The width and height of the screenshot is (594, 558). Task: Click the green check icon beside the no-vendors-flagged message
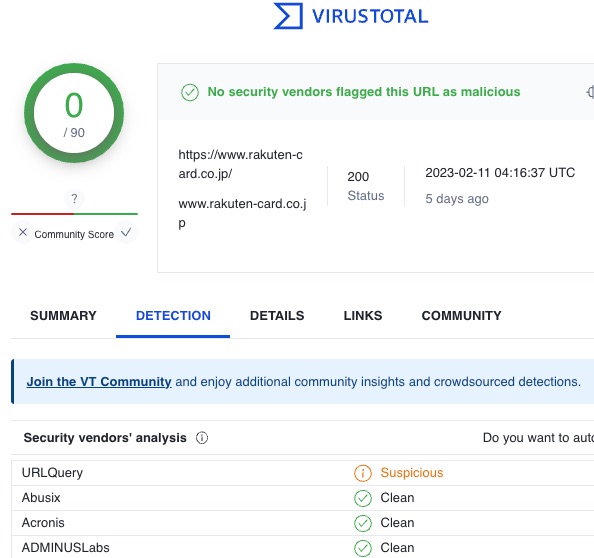pos(190,92)
